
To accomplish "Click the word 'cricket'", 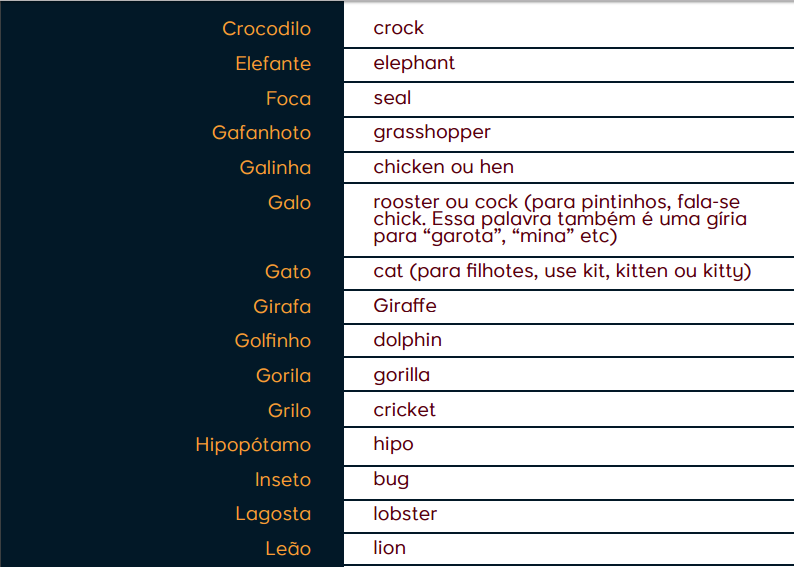I will (405, 410).
